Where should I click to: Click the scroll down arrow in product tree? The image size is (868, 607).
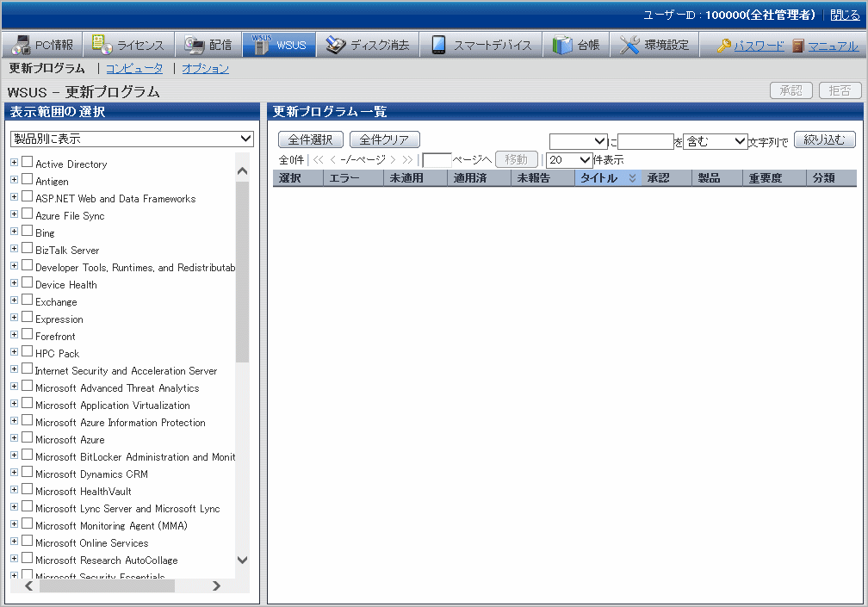tap(242, 560)
